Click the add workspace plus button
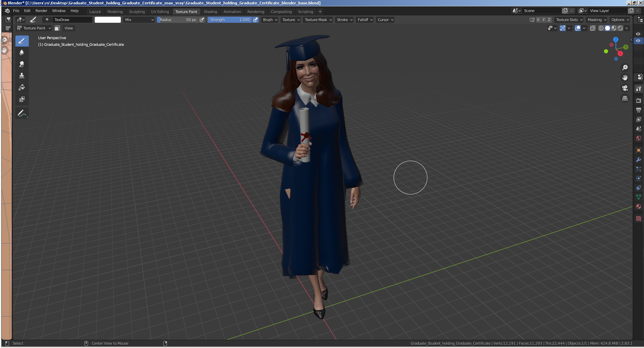 (320, 12)
